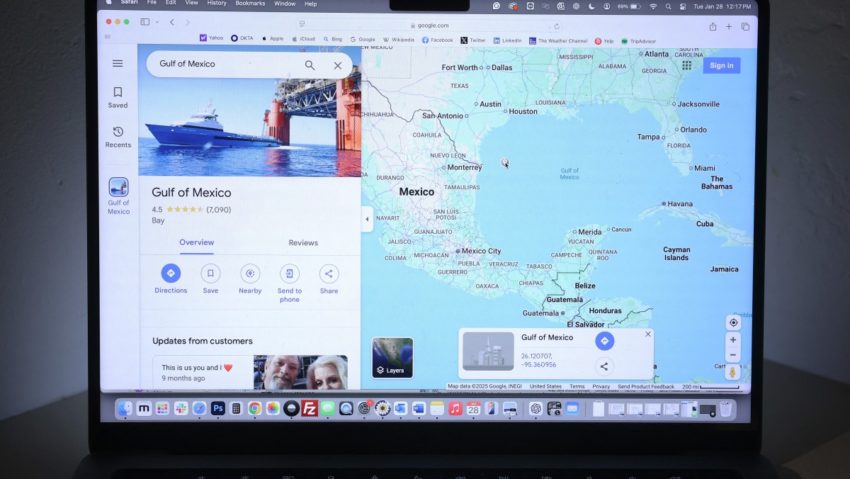Click the Safari share icon
850x479 pixels.
[712, 27]
